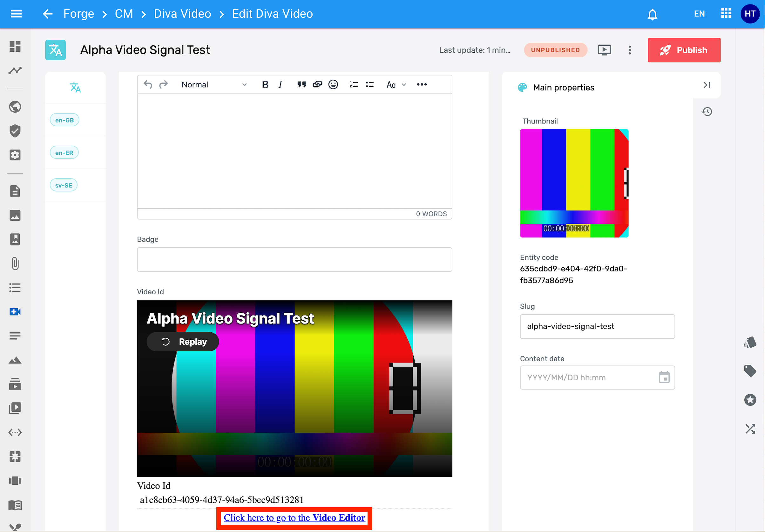Screen dimensions: 765x532
Task: Open the mountains landscape sidebar icon
Action: [15, 360]
